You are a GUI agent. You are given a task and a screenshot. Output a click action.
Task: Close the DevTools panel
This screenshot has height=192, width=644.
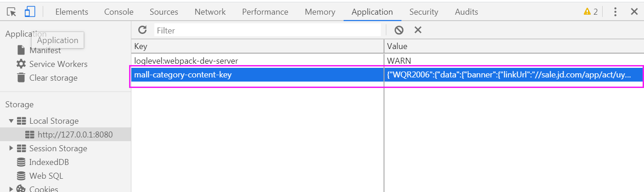point(634,12)
